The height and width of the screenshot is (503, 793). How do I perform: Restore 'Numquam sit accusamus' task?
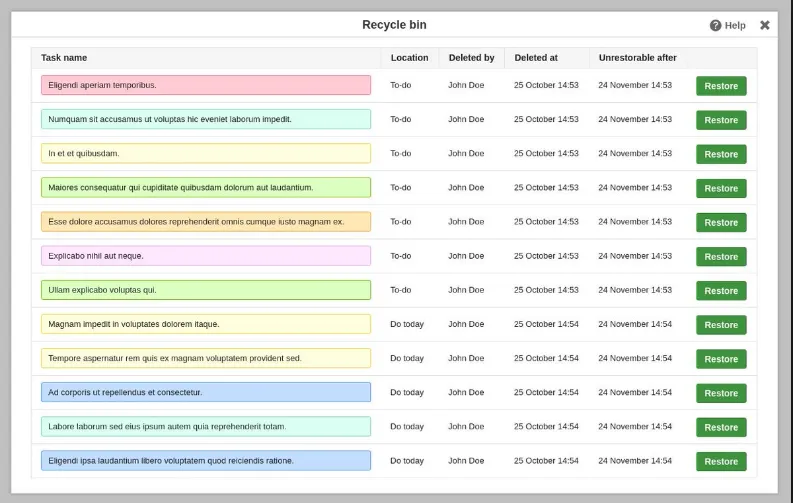coord(721,120)
